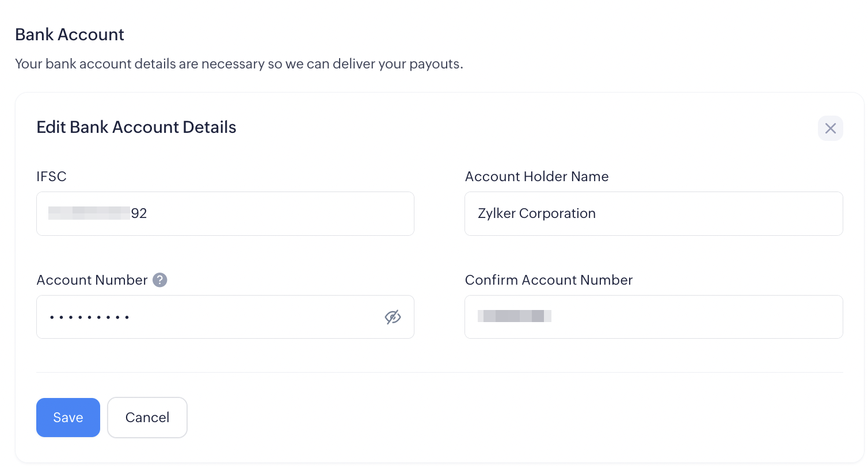Save the bank account details

pos(68,418)
